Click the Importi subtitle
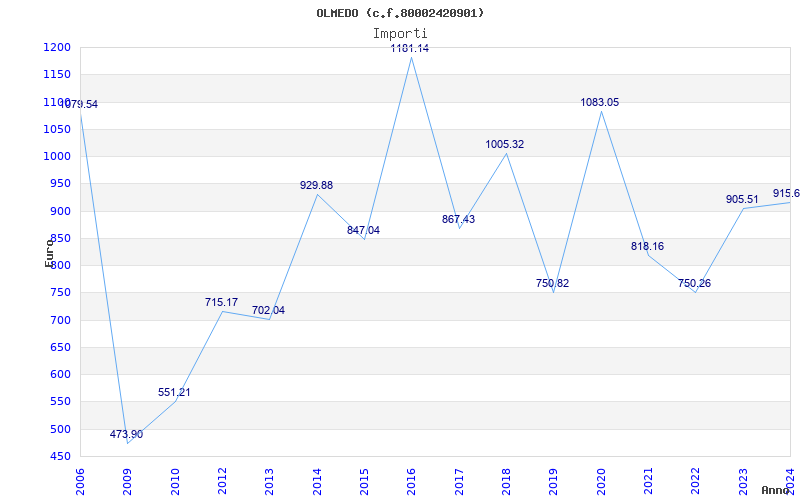Image resolution: width=800 pixels, height=500 pixels. (400, 34)
